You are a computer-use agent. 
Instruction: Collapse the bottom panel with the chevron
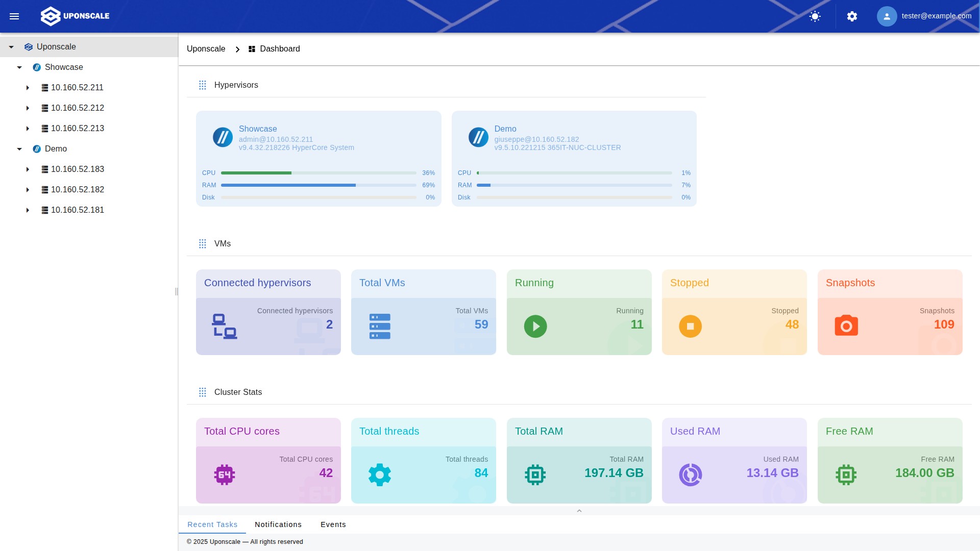[x=579, y=510]
